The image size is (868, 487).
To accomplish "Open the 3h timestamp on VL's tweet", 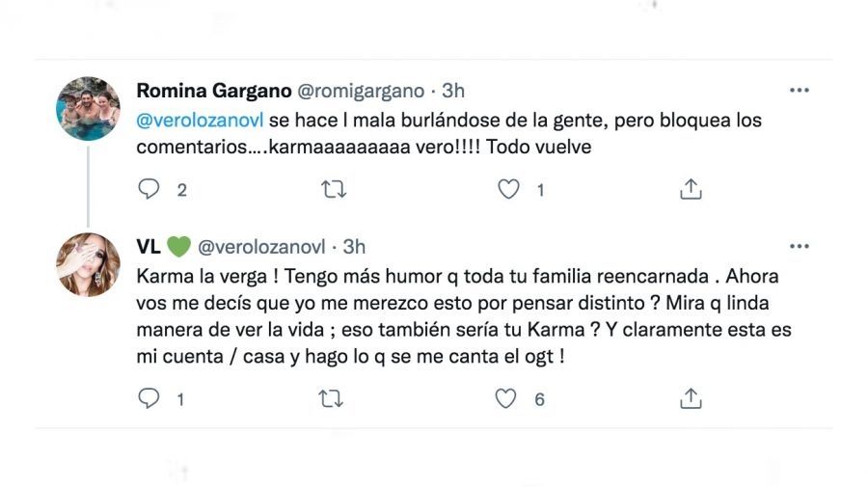I will 354,247.
